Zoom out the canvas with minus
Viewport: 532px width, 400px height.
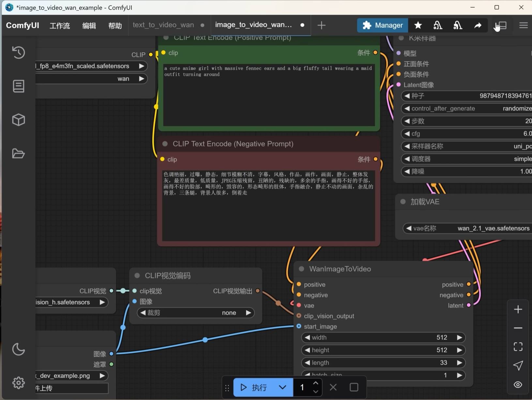point(518,328)
